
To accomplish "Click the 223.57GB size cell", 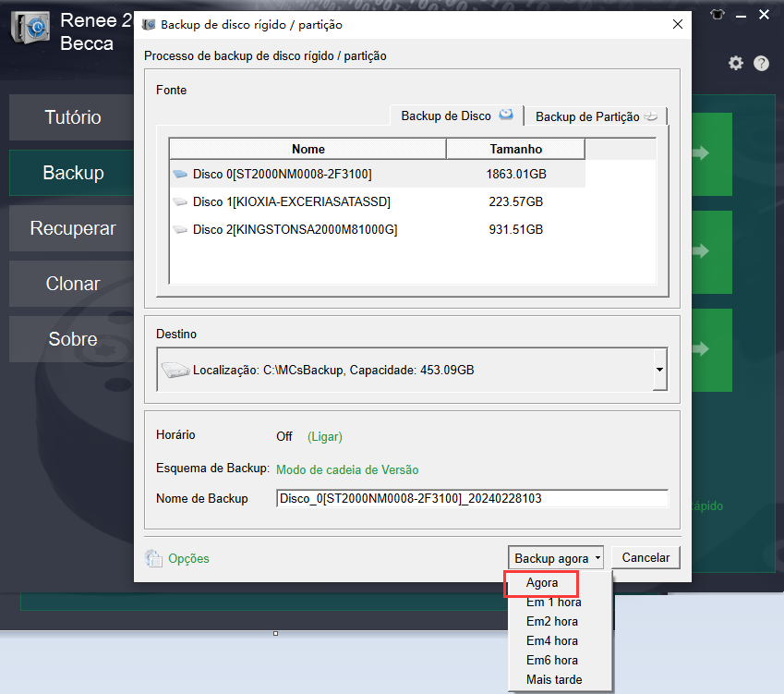I will (x=516, y=201).
